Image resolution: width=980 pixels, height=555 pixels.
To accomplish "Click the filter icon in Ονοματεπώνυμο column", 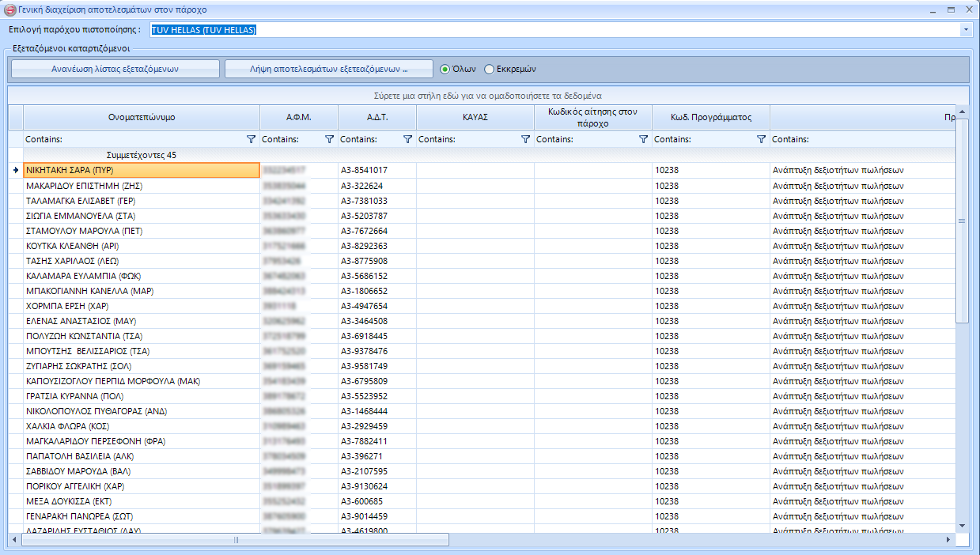I will tap(252, 139).
